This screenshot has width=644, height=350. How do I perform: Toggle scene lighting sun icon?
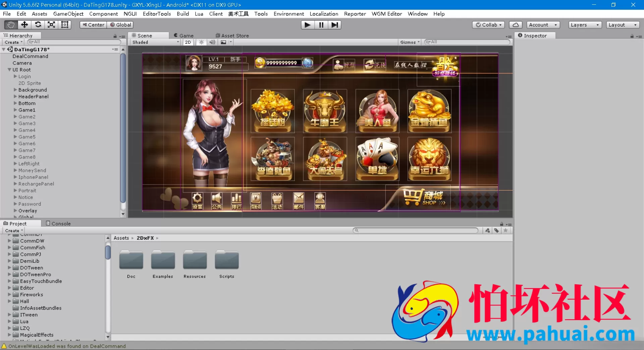point(201,42)
